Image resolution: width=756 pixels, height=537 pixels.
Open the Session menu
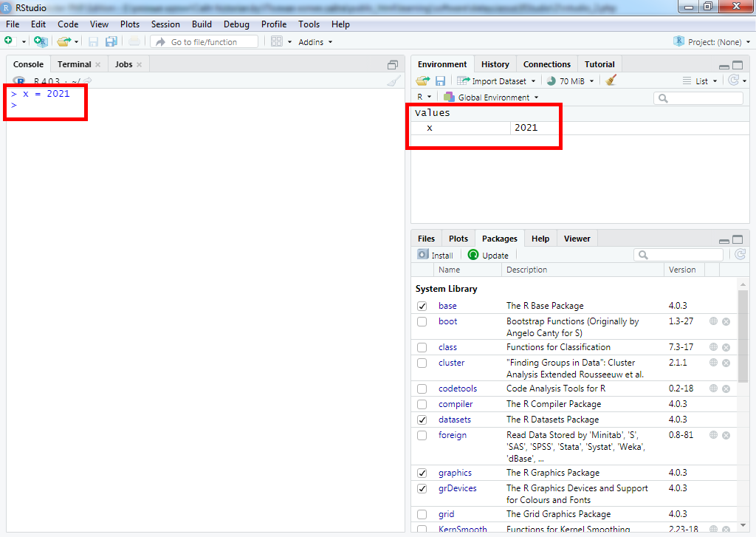(x=165, y=24)
